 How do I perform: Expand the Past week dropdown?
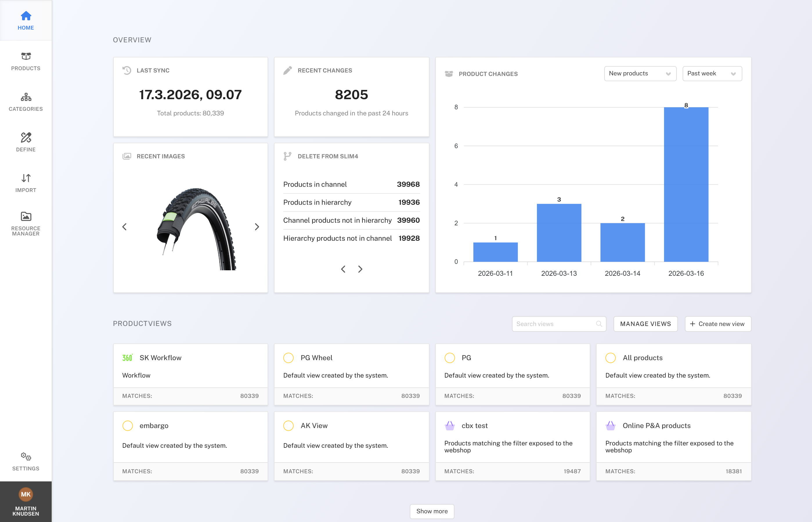tap(712, 74)
